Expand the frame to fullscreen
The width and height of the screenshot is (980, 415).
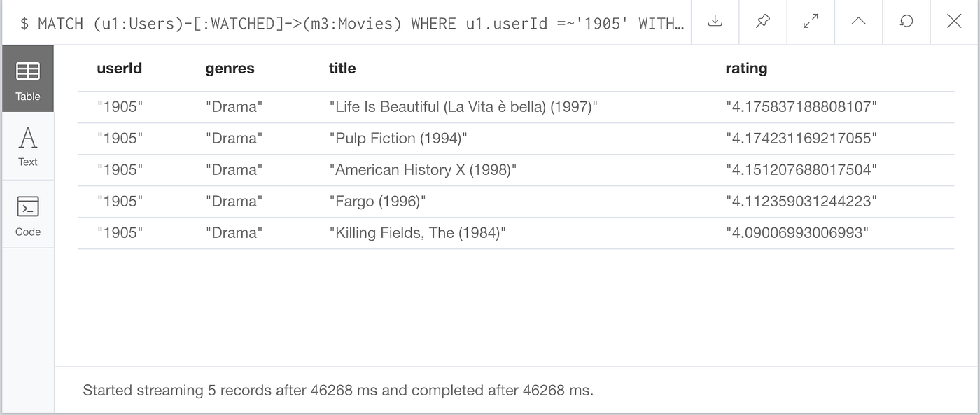[811, 22]
